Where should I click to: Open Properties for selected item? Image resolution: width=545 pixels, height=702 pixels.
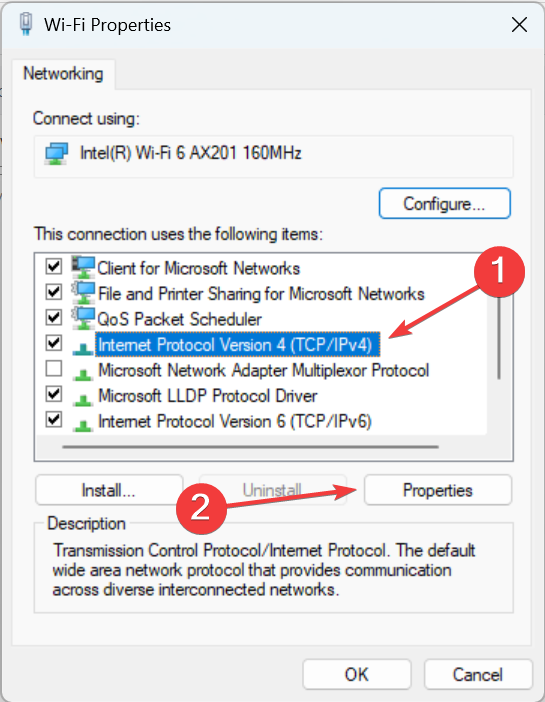(x=438, y=490)
